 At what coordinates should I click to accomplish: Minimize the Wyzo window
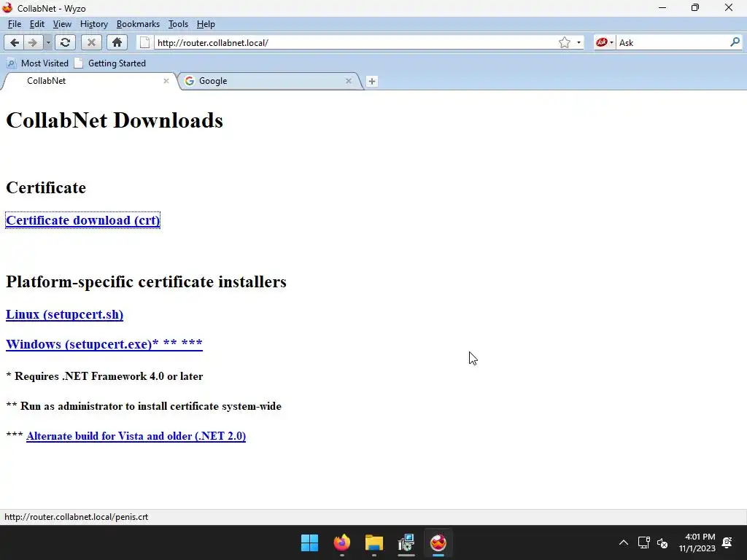tap(662, 8)
